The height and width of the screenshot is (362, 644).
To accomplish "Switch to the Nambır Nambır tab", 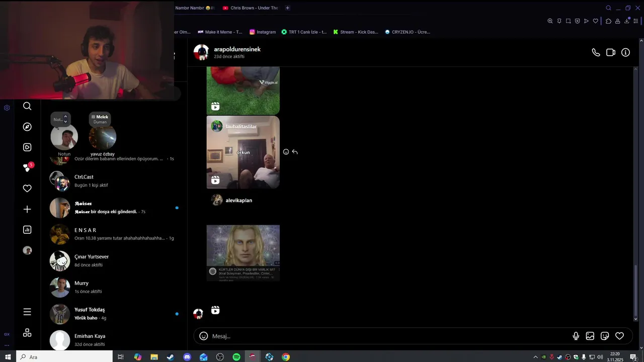I will [x=195, y=8].
